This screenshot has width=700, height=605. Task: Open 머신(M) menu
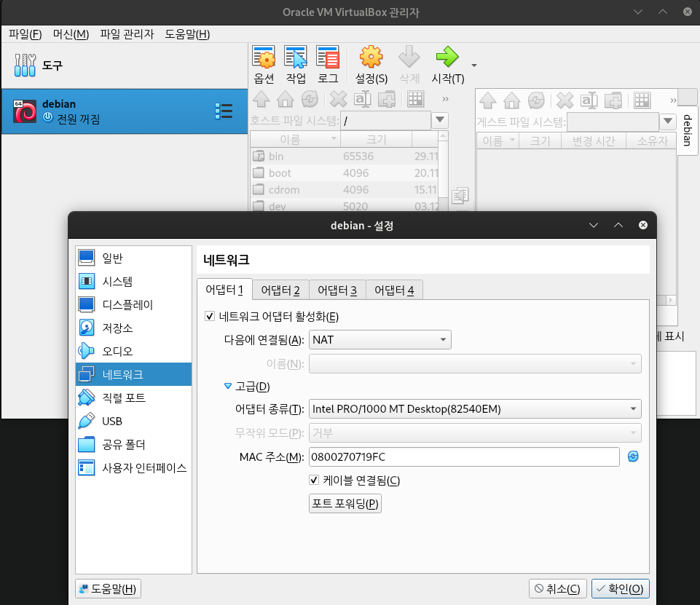(x=71, y=34)
